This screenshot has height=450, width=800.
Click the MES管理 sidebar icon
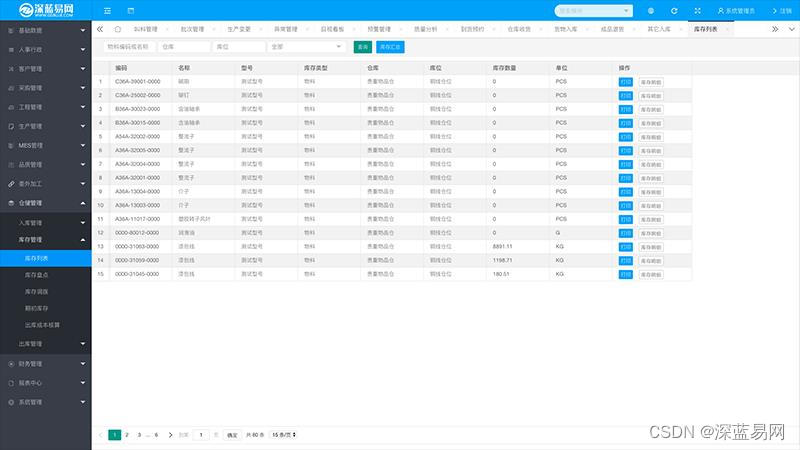11,145
